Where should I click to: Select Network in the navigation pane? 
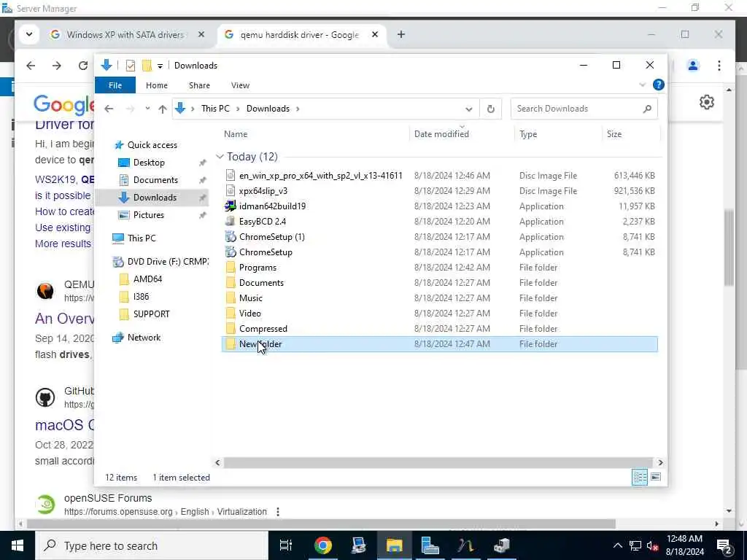pos(144,338)
